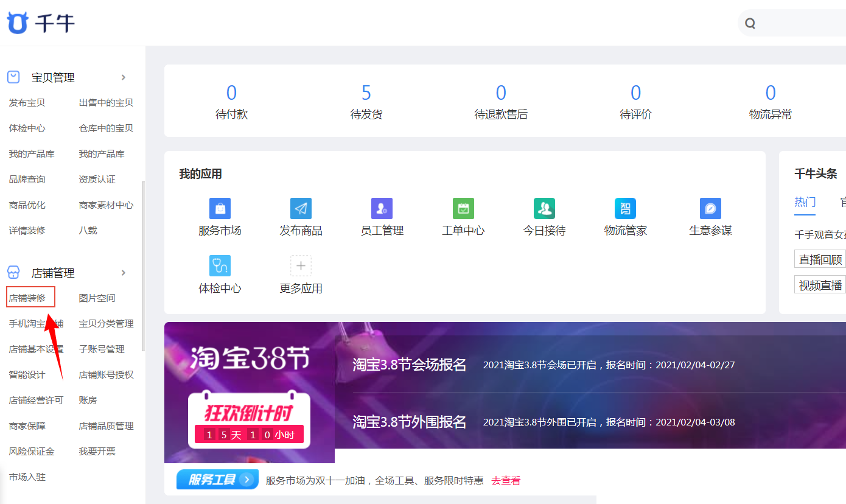
Task: Open 体检中心 in the sidebar
Action: pyautogui.click(x=27, y=128)
